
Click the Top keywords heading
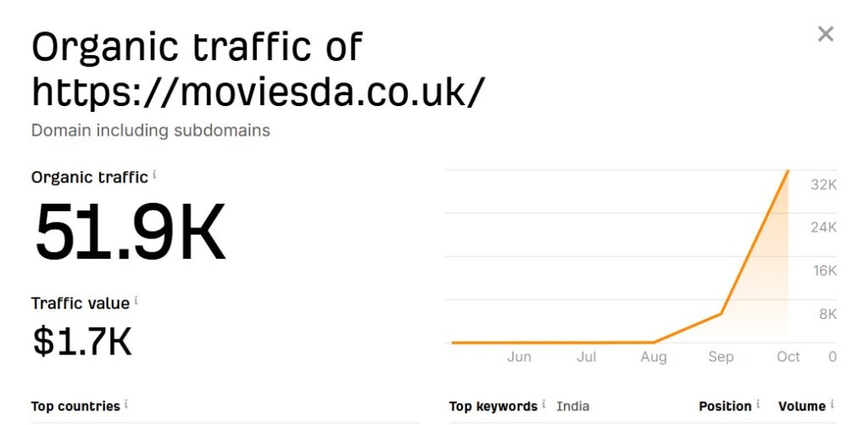click(492, 406)
